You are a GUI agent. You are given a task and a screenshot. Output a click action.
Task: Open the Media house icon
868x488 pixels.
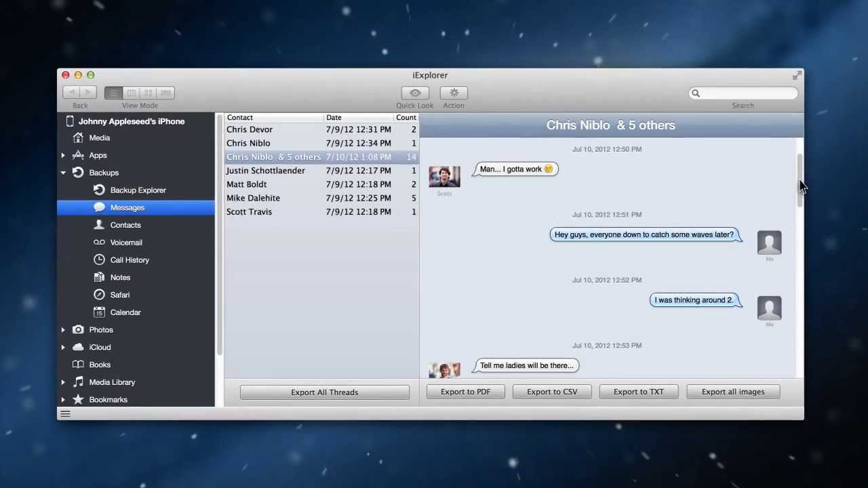tap(78, 138)
